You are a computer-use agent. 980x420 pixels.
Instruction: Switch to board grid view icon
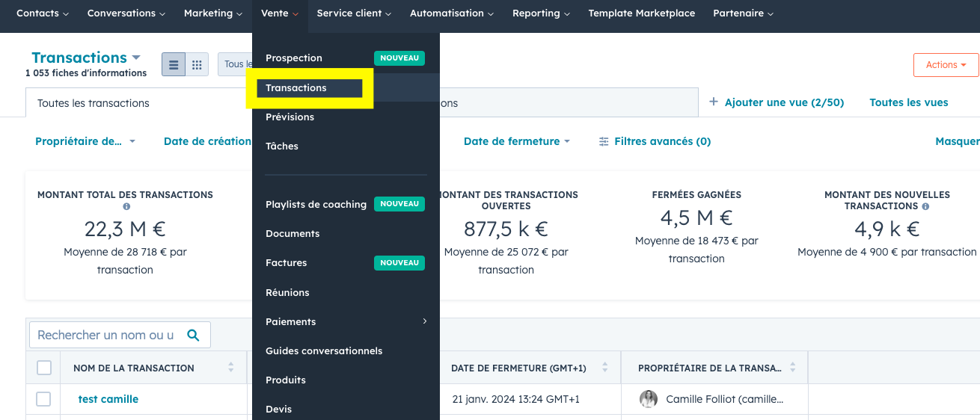pyautogui.click(x=197, y=65)
